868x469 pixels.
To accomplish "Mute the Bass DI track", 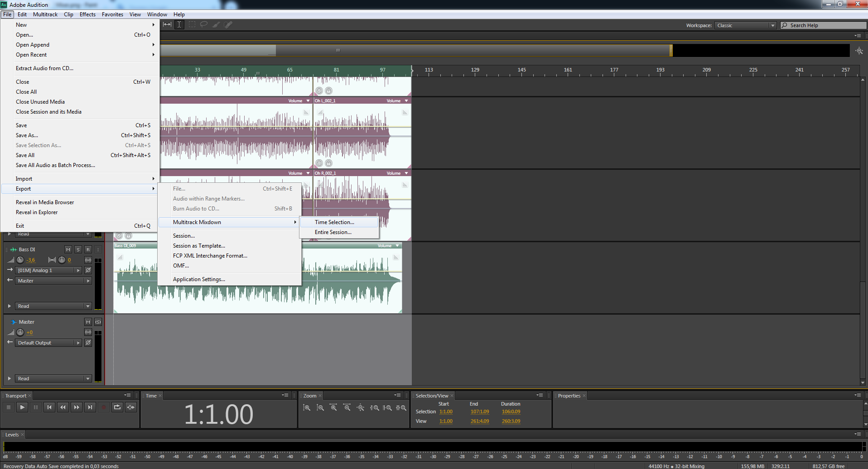I will (68, 249).
